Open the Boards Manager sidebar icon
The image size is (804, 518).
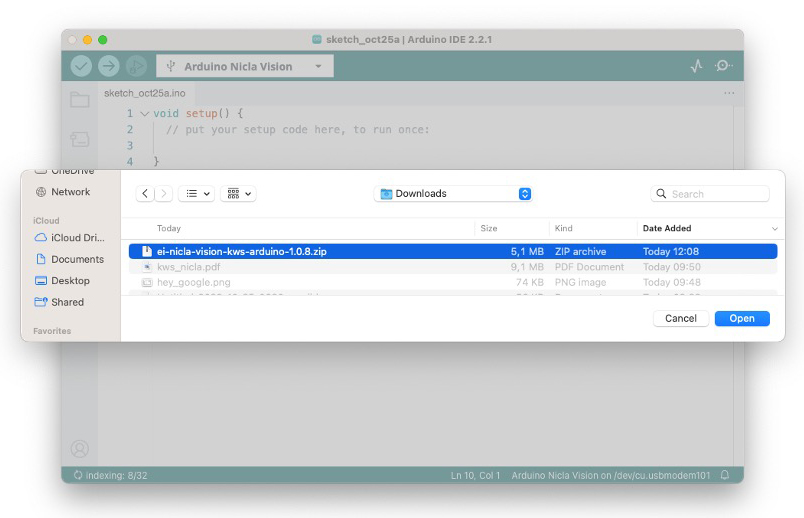click(x=80, y=139)
